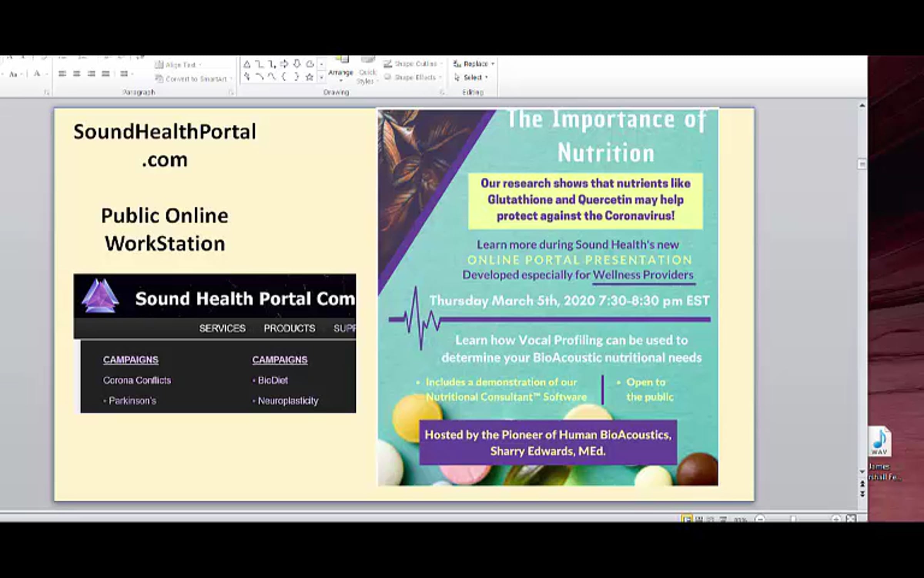Jump to the previous slide

[x=862, y=484]
